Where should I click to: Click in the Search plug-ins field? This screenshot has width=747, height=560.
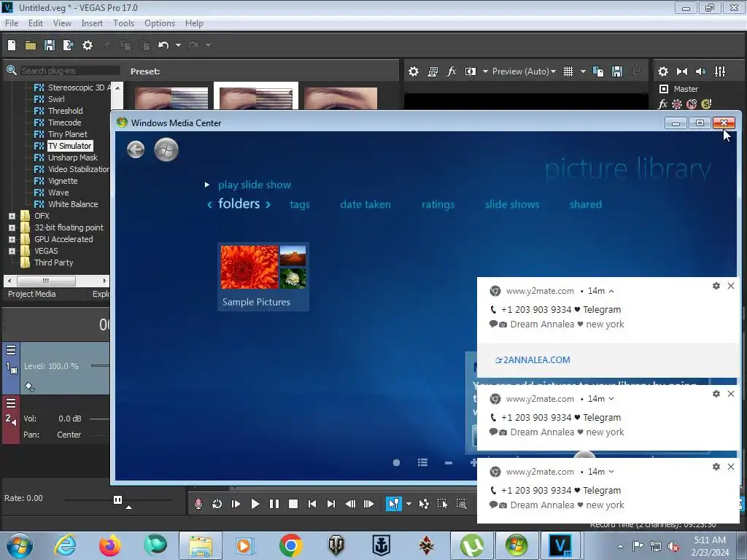pyautogui.click(x=70, y=71)
